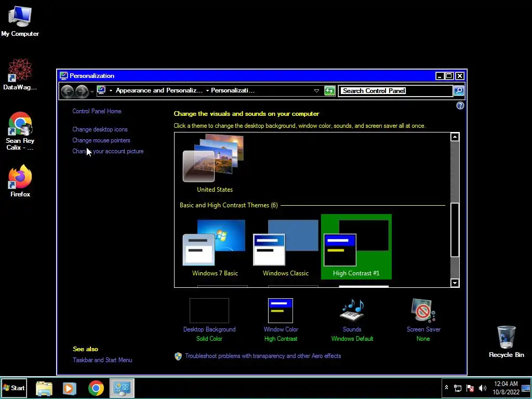Click the network tray icon
The width and height of the screenshot is (532, 399).
point(458,388)
